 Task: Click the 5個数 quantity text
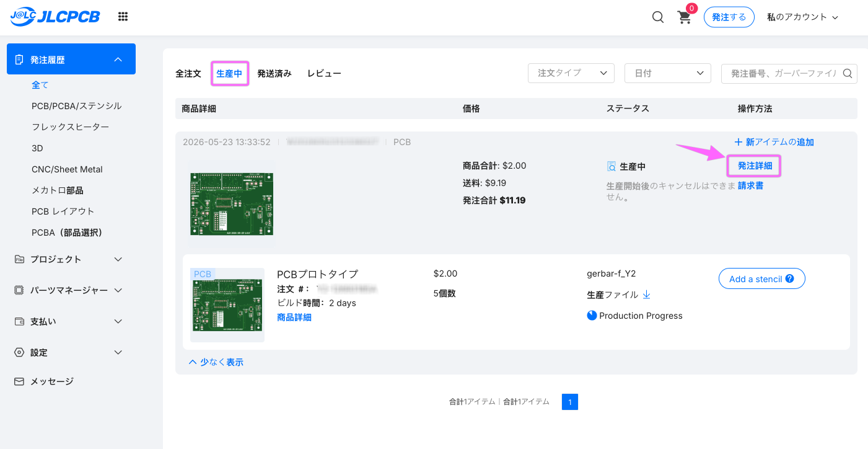click(445, 293)
